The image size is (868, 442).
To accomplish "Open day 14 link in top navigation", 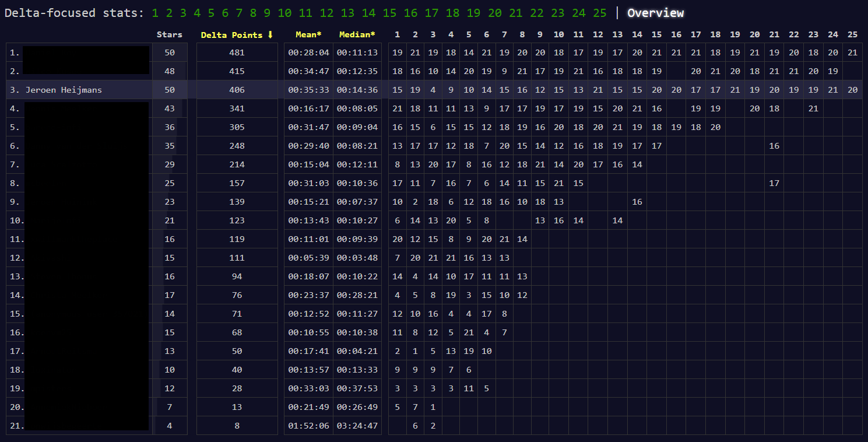I will pyautogui.click(x=368, y=13).
